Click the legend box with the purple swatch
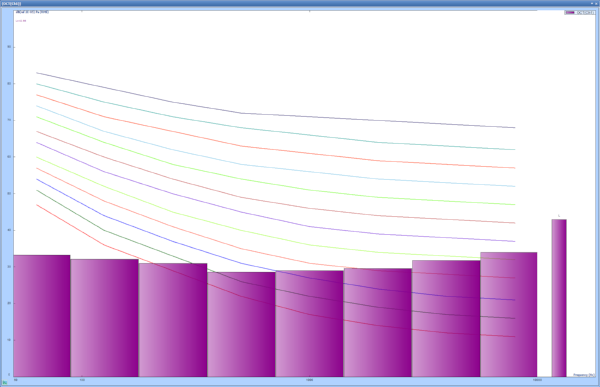This screenshot has height=387, width=600. pyautogui.click(x=580, y=13)
